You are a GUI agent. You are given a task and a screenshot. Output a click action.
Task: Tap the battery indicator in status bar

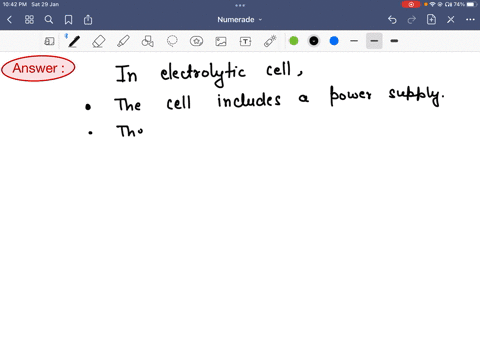[x=471, y=4]
